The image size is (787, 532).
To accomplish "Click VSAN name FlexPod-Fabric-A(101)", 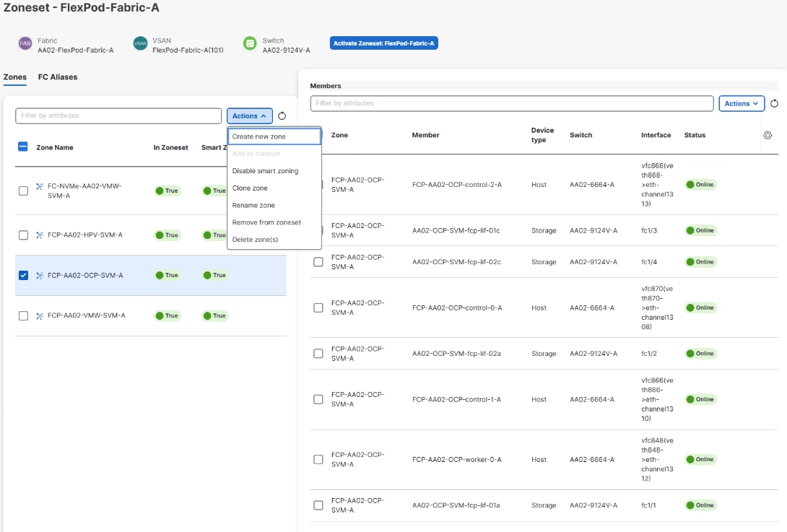I will pyautogui.click(x=188, y=51).
